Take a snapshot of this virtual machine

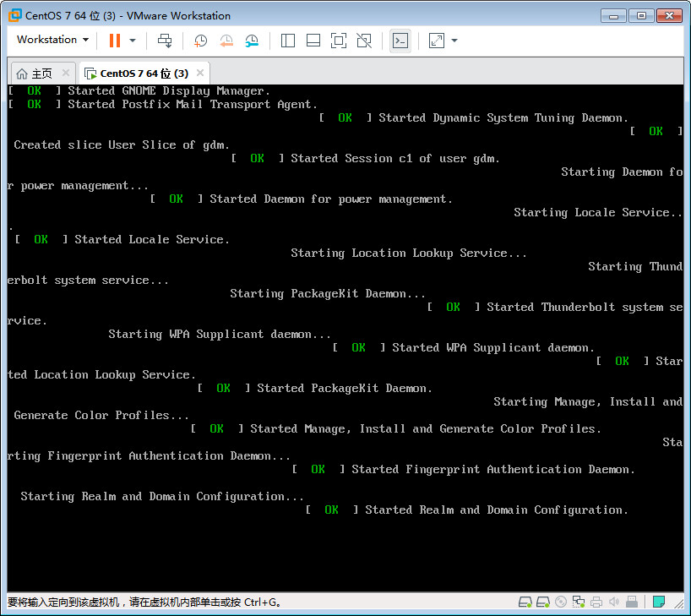click(200, 40)
